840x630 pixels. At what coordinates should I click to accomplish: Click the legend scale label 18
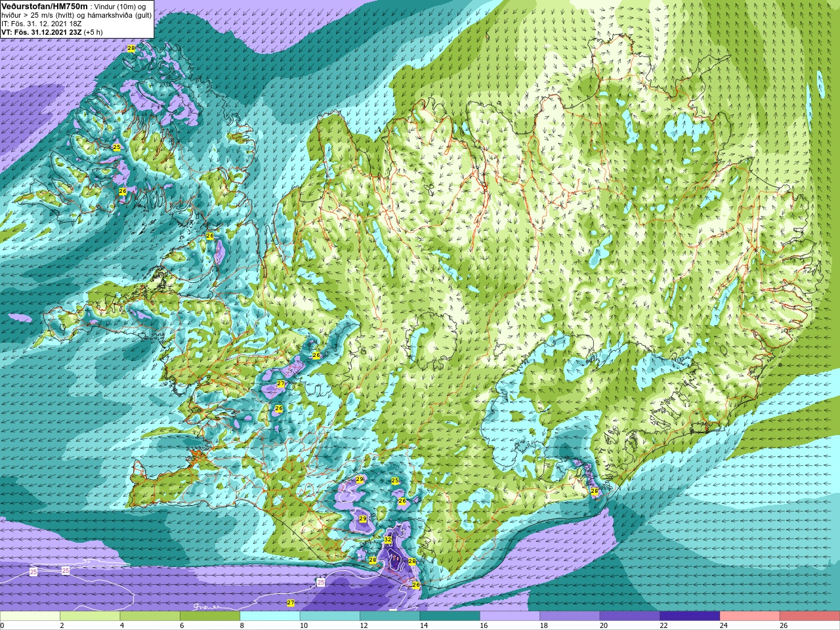544,626
